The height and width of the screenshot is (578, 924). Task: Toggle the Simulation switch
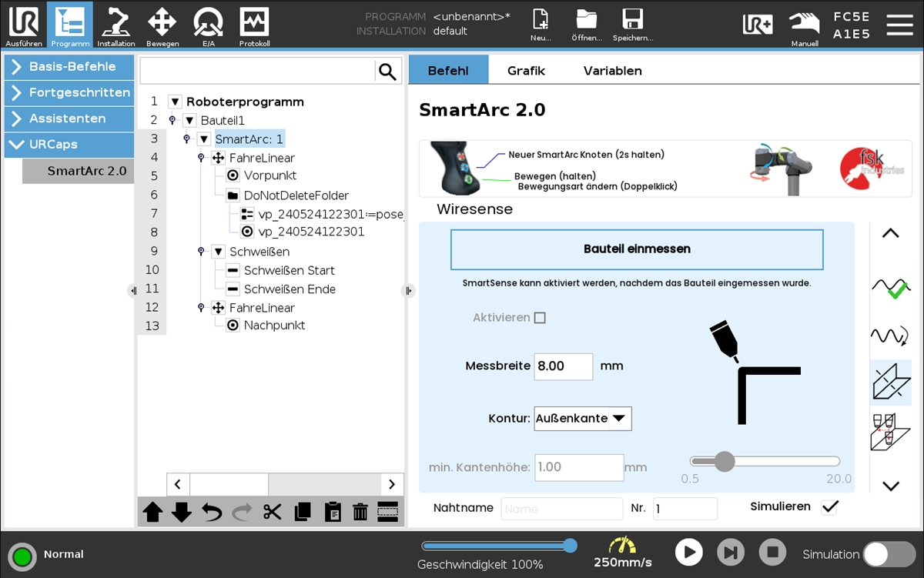pos(889,554)
